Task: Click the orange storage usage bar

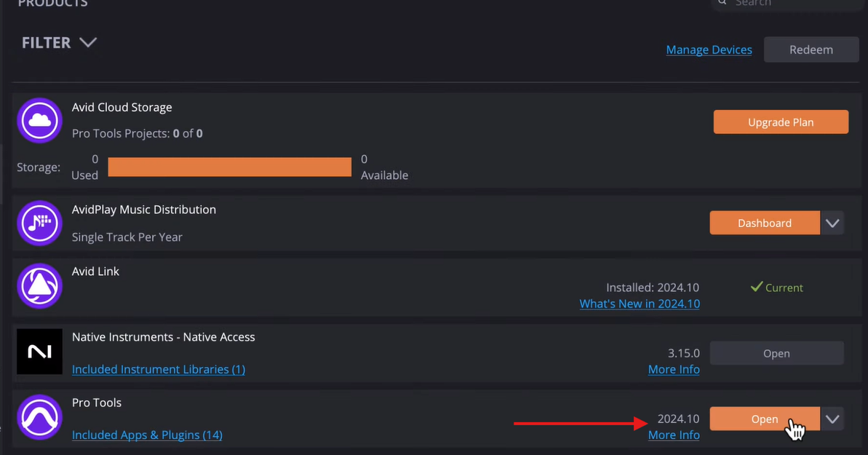Action: (x=229, y=167)
